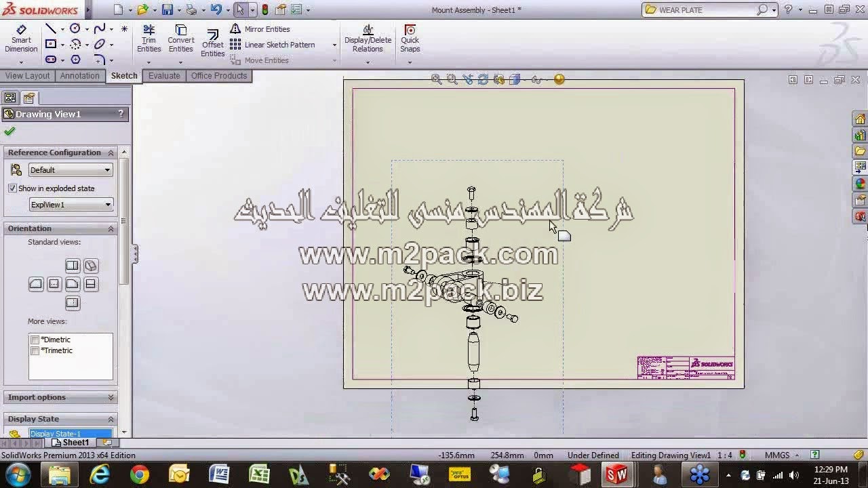The width and height of the screenshot is (868, 488).
Task: Check the *Trimetric view option
Action: [x=35, y=350]
